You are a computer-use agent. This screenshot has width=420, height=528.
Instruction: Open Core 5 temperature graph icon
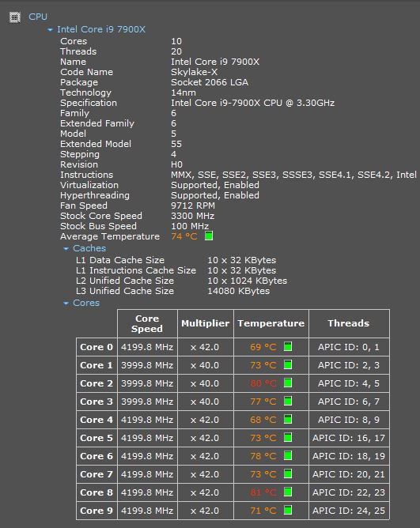[288, 437]
